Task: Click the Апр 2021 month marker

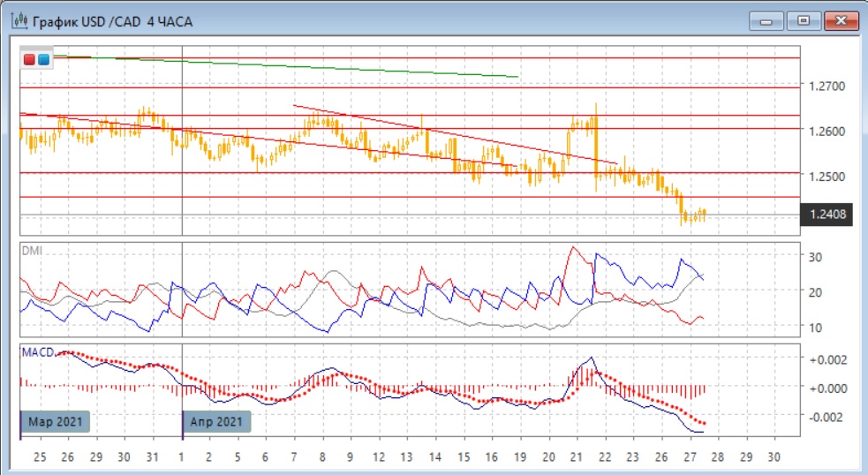Action: (x=216, y=422)
